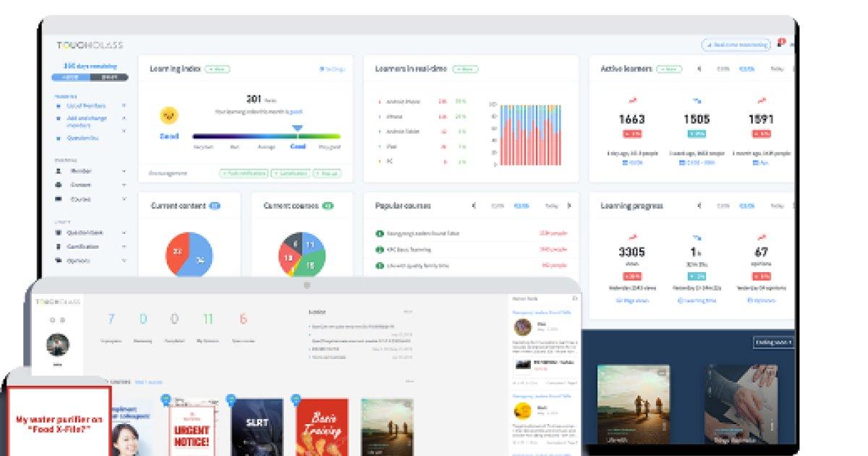Expand the Course menu chevron in sidebar
The height and width of the screenshot is (456, 868).
[x=124, y=199]
